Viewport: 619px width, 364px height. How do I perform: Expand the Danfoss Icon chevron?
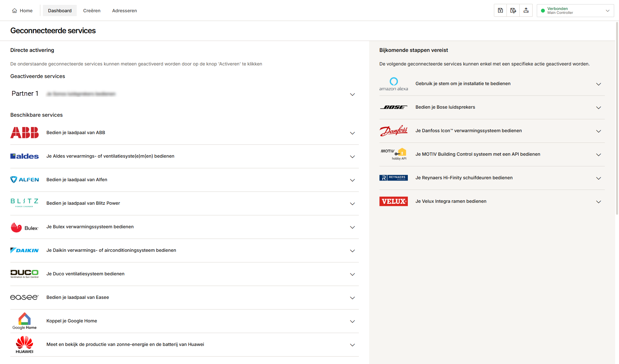tap(599, 131)
